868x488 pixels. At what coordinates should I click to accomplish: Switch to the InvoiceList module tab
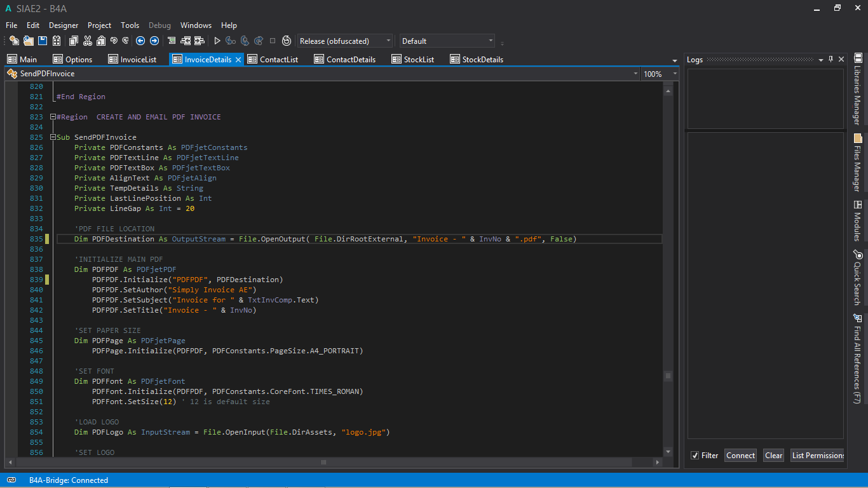[x=133, y=59]
